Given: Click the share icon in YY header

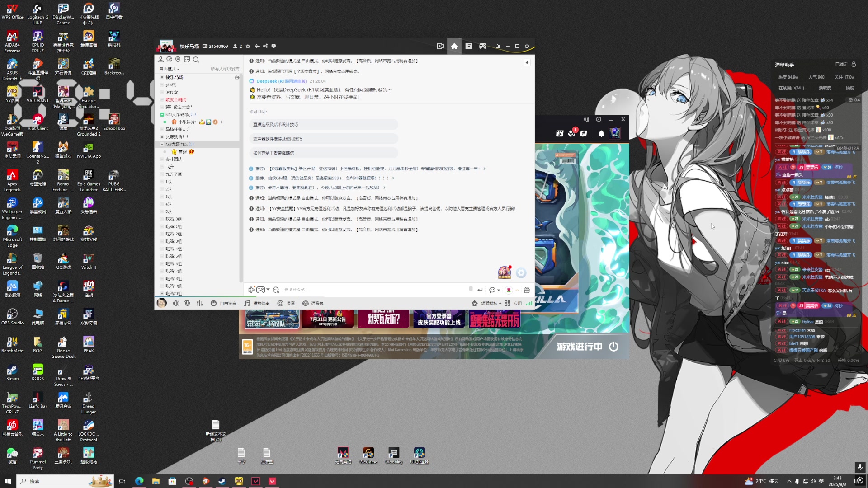Looking at the screenshot, I should click(x=265, y=46).
